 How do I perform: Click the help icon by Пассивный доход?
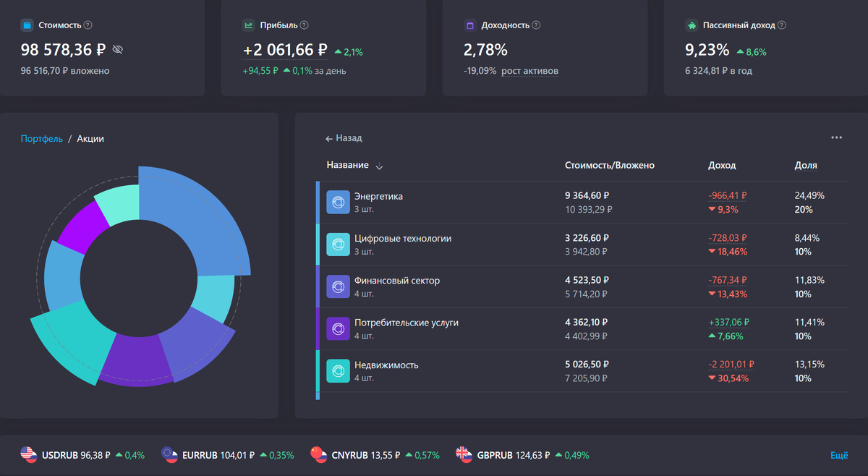click(782, 25)
